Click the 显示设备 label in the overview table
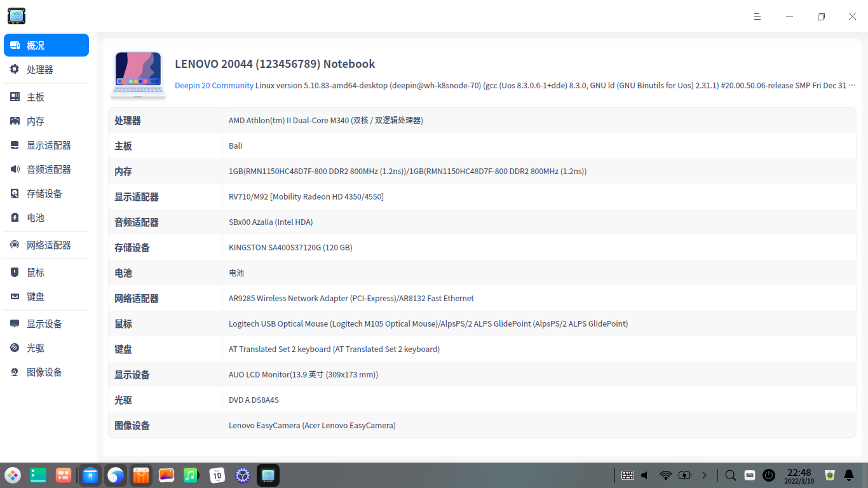 [132, 374]
